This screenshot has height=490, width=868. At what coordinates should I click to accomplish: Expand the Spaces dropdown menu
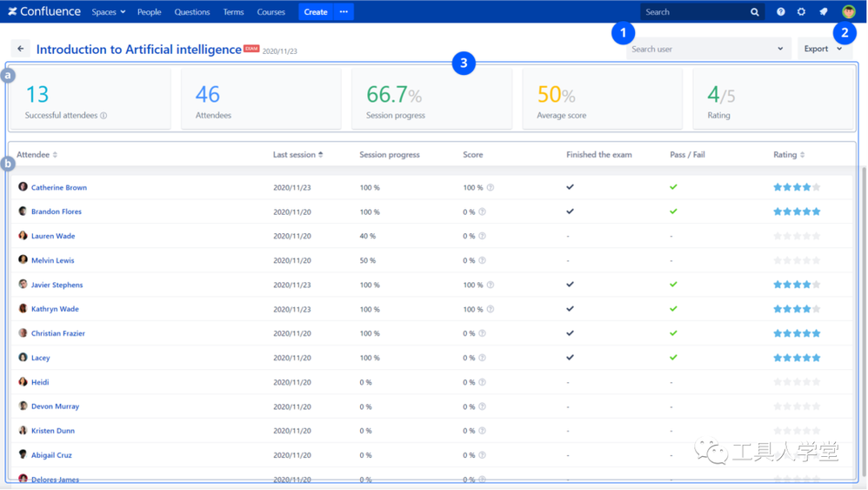point(109,12)
